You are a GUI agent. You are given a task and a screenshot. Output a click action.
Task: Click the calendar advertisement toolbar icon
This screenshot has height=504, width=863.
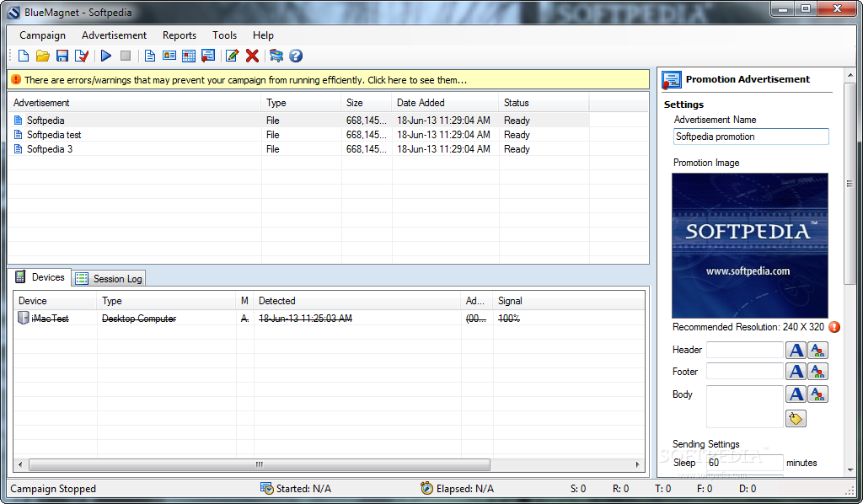[x=189, y=56]
